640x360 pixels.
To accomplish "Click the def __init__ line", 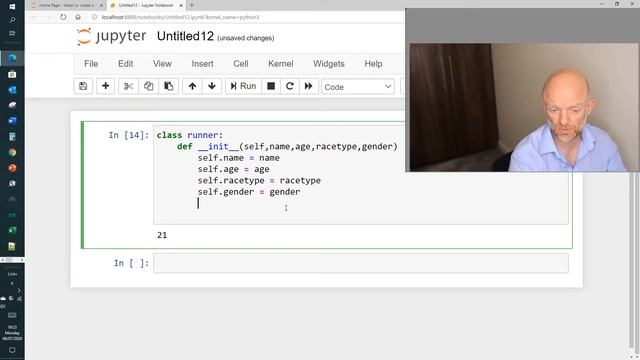I will [287, 147].
